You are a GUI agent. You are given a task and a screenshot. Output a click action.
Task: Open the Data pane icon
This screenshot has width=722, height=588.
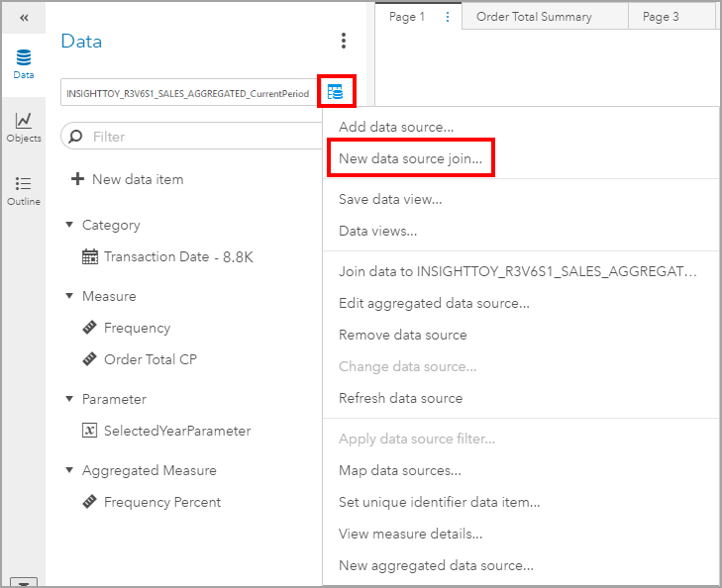point(23,64)
